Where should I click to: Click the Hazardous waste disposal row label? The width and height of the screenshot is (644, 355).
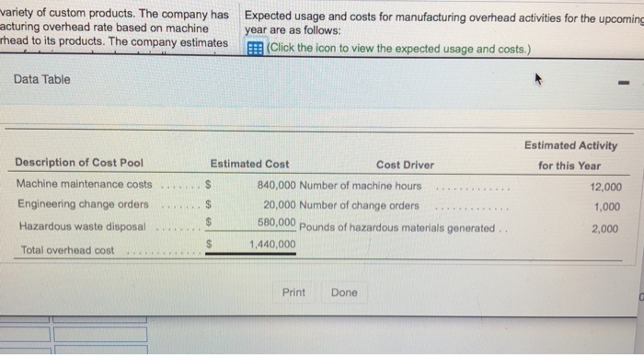[x=83, y=226]
